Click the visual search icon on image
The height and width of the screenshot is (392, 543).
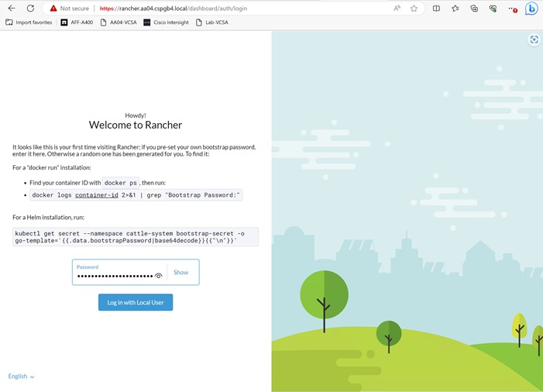534,40
